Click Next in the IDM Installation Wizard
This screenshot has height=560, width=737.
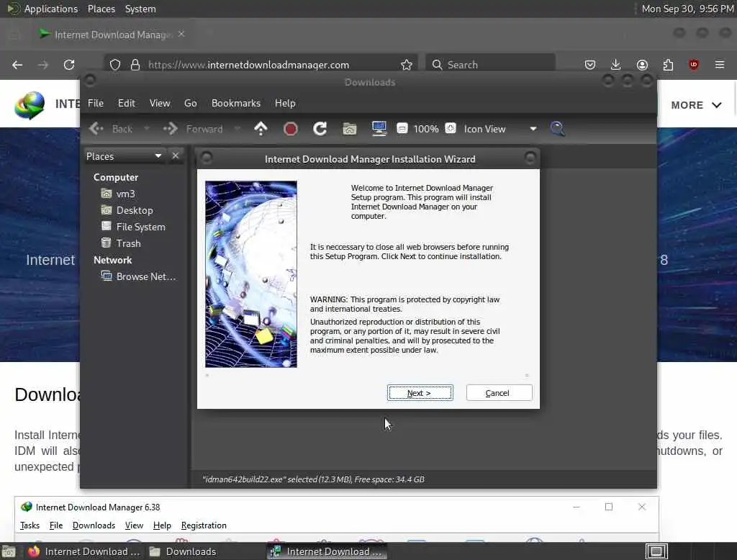click(420, 392)
